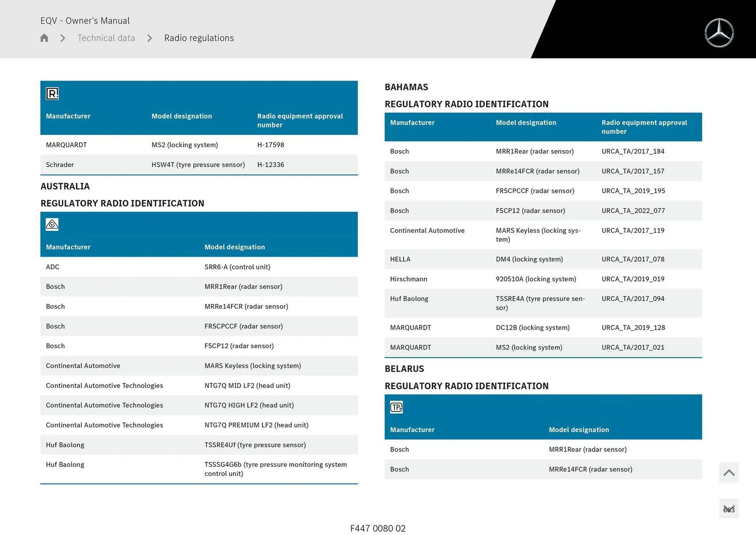Screen dimensions: 756x535
Task: Click the R! certification mark icon
Action: tap(52, 94)
